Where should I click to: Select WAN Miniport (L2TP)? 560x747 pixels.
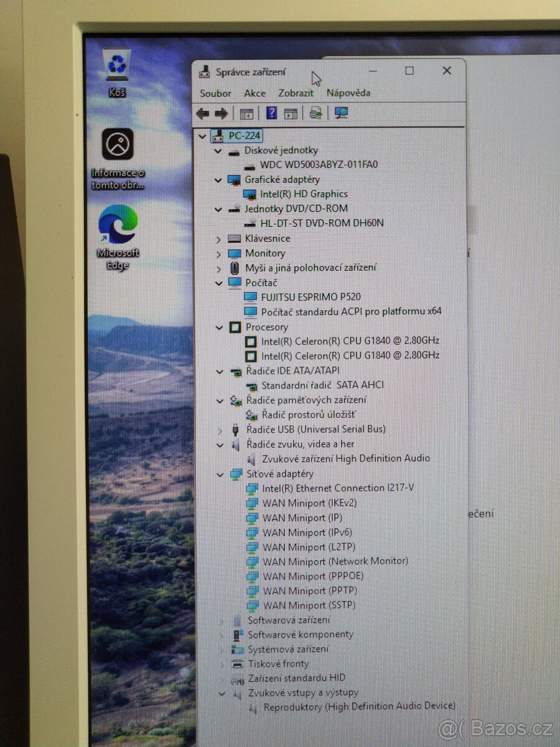[x=309, y=547]
